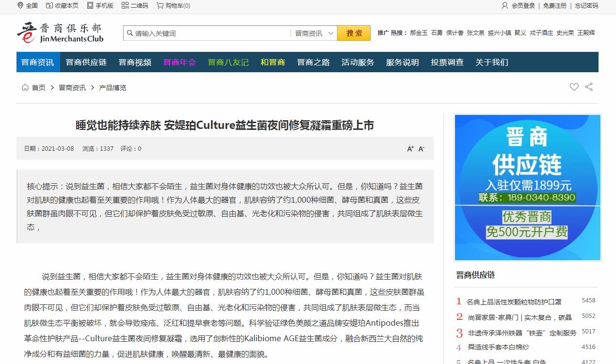616x364 pixels.
Task: Click the home icon in breadcrumb
Action: (25, 87)
